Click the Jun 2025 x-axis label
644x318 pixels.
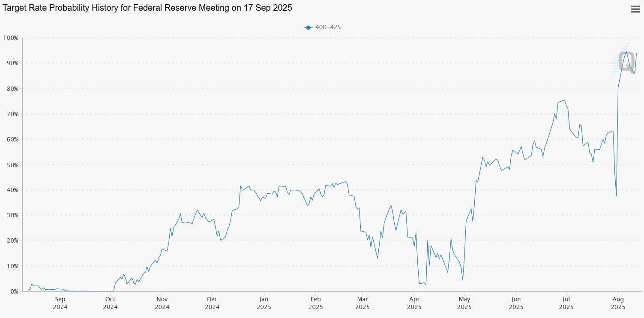point(516,303)
